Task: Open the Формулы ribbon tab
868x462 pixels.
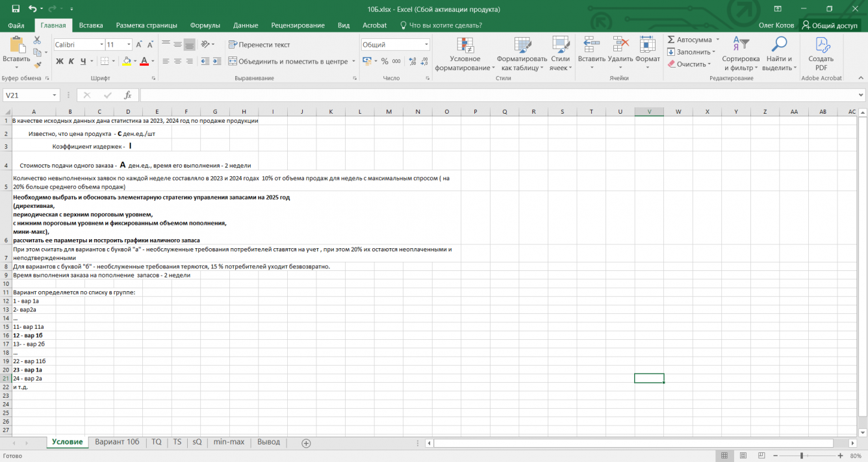Action: point(205,25)
